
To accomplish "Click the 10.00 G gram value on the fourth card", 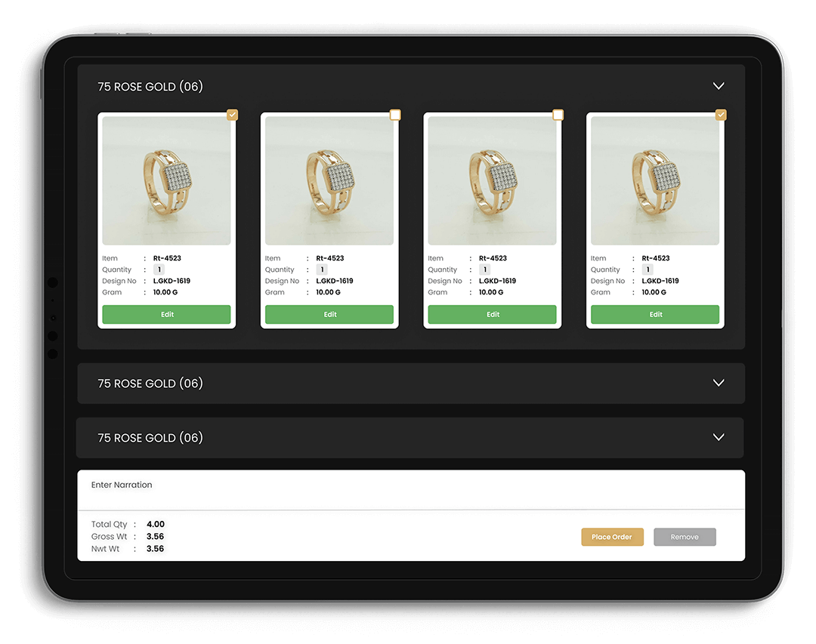I will [654, 292].
